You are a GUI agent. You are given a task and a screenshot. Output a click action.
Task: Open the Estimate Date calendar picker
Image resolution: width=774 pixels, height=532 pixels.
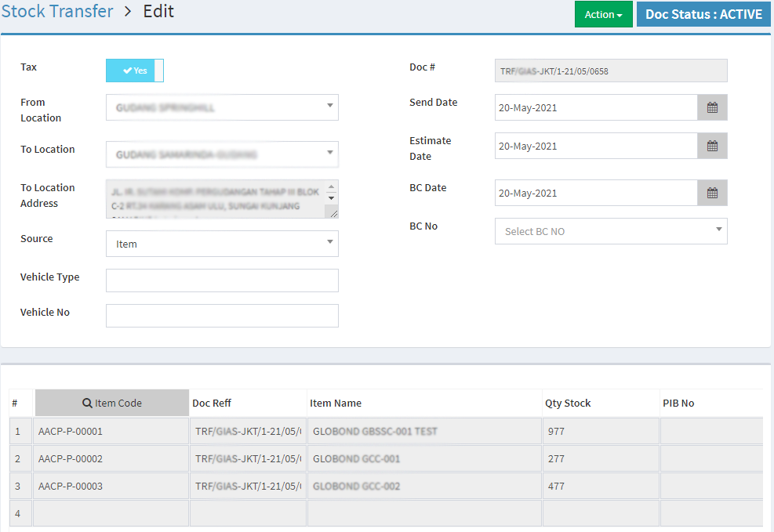point(712,146)
